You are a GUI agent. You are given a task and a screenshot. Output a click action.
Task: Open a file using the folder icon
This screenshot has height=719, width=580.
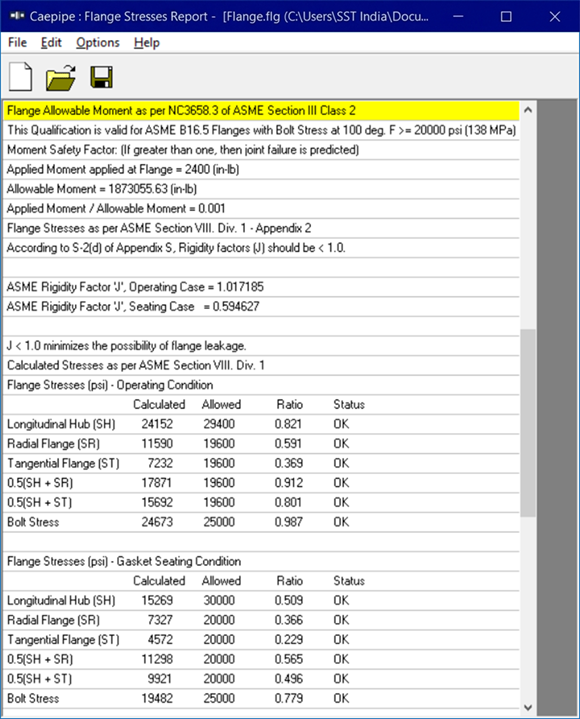coord(61,77)
